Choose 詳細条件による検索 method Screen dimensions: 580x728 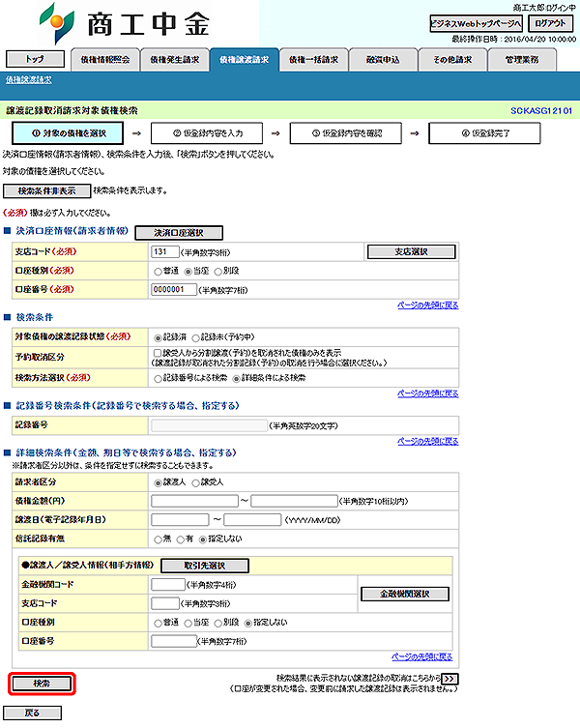click(x=237, y=379)
